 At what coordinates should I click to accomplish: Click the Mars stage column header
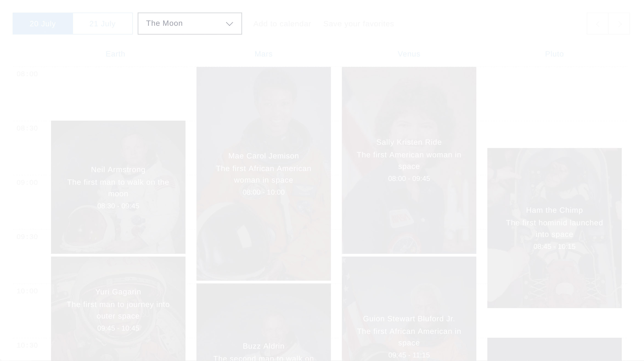point(264,53)
